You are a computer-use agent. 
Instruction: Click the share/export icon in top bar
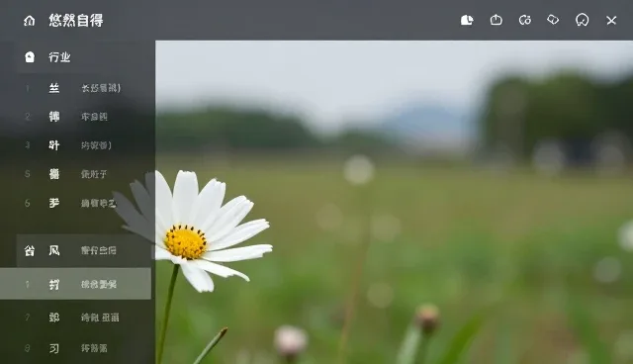(x=497, y=20)
